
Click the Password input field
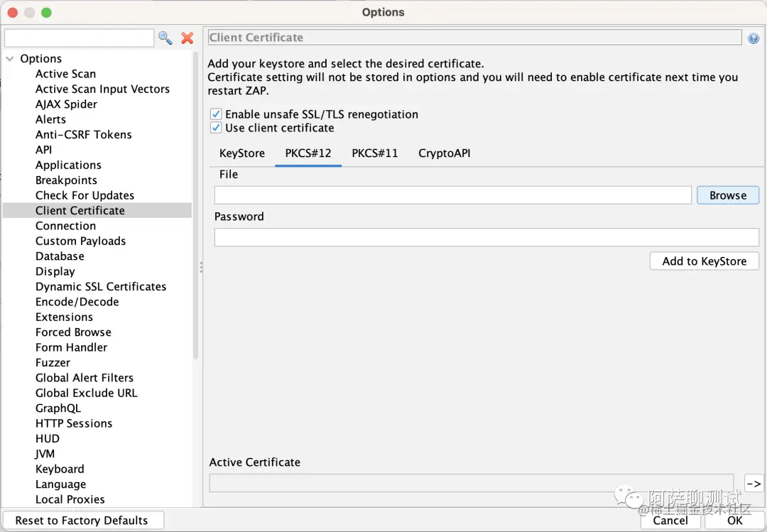[486, 237]
